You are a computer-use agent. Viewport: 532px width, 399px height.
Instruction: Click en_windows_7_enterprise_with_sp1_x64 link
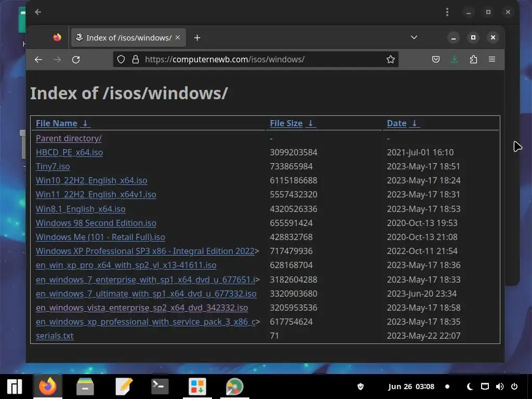coord(145,280)
